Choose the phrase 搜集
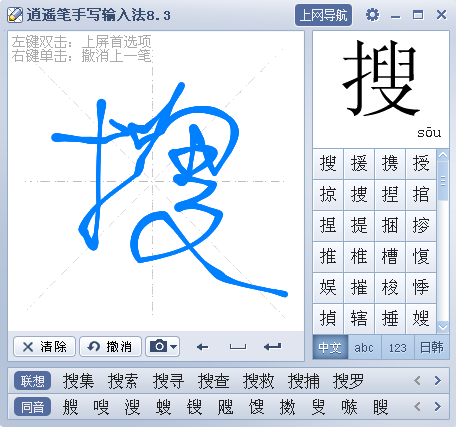 coord(78,381)
